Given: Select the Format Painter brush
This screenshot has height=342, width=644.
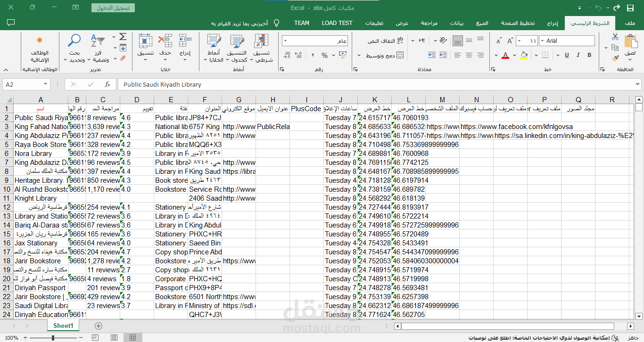Looking at the screenshot, I should click(x=615, y=58).
